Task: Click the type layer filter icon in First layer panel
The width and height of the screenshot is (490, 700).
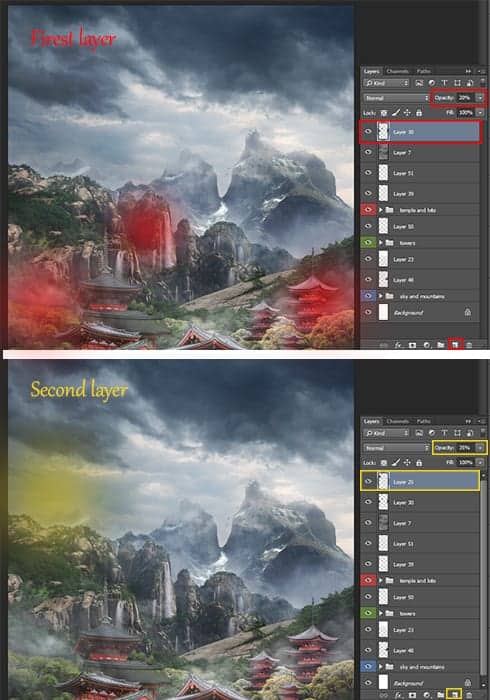Action: [444, 83]
